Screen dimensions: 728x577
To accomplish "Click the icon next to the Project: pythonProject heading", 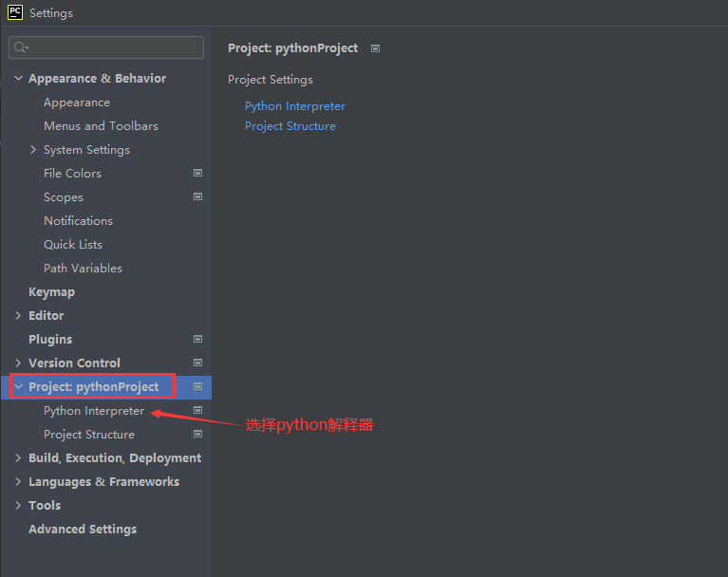I will (x=375, y=48).
